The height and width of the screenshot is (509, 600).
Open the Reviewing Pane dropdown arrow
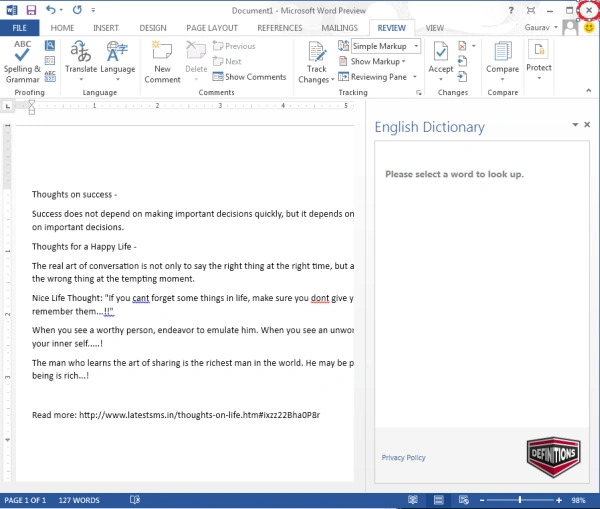tap(415, 77)
